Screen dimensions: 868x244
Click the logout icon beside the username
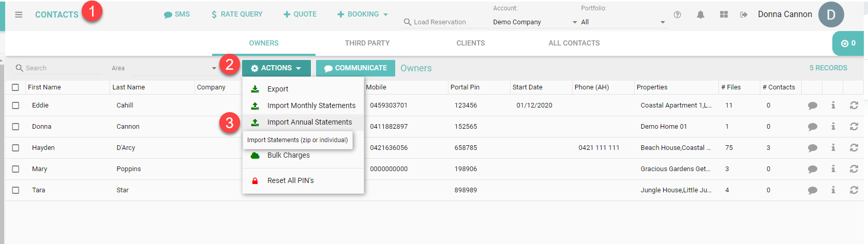(744, 14)
